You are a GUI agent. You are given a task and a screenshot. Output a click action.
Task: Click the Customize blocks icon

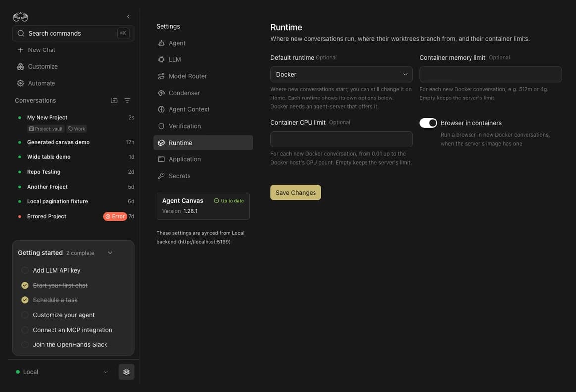21,66
